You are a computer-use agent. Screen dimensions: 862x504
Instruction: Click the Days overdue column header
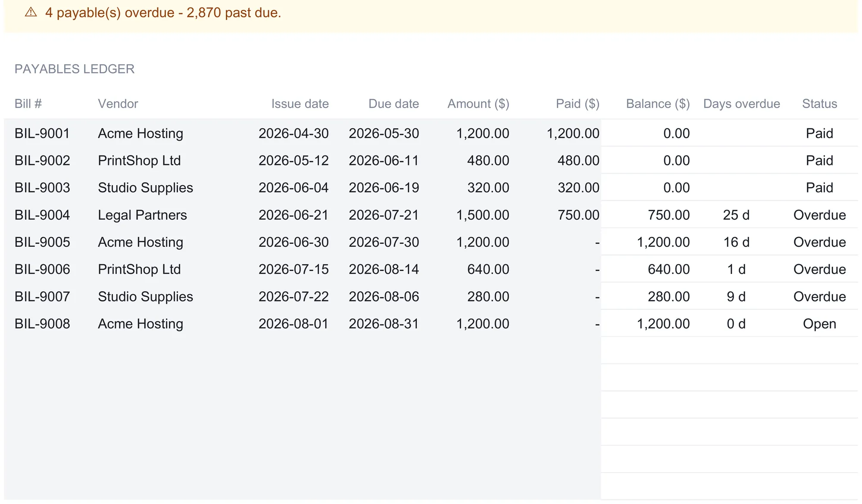click(x=741, y=104)
